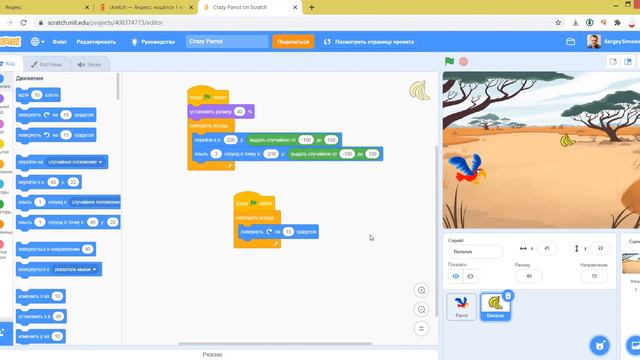Click the workspace horizontal scrollbar
Image resolution: width=640 pixels, height=360 pixels.
point(275,344)
